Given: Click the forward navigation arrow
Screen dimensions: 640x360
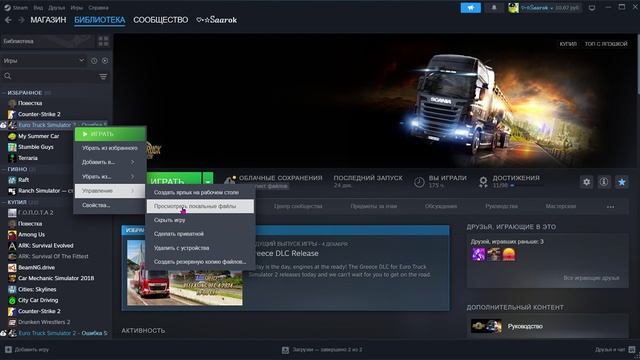Looking at the screenshot, I should click(21, 20).
